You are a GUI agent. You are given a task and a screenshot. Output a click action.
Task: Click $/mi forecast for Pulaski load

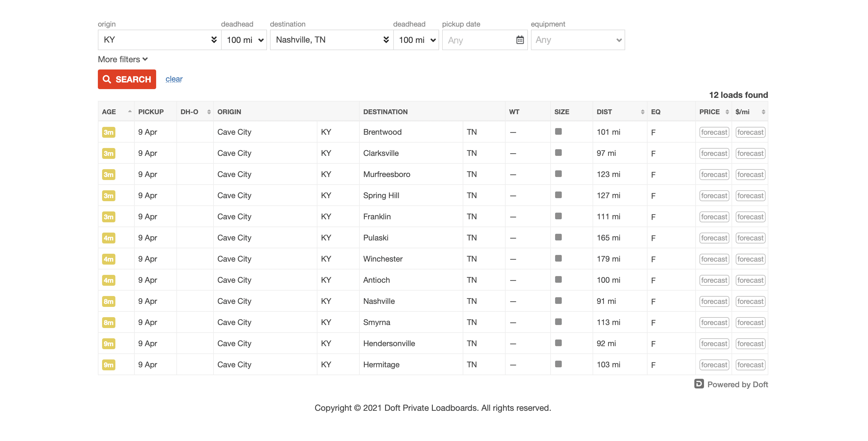[750, 238]
